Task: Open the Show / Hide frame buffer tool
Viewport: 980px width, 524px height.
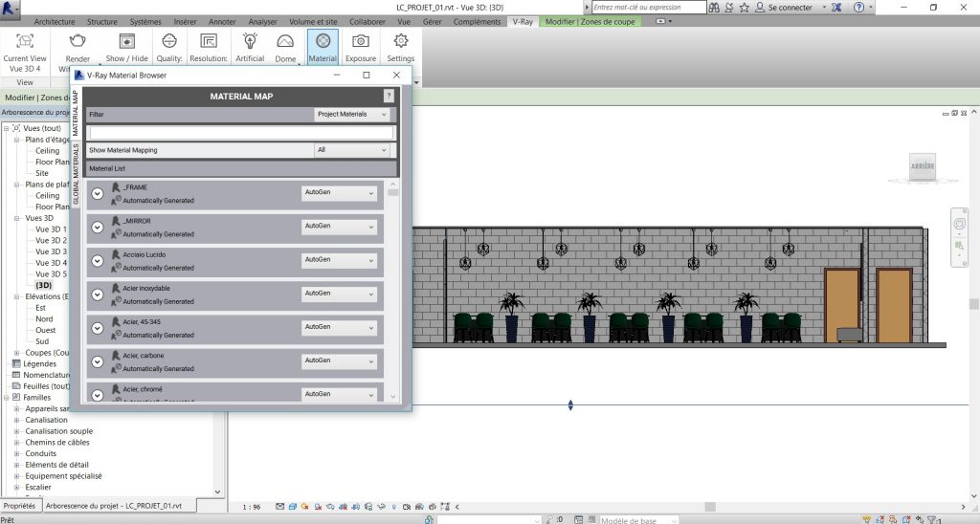Action: tap(127, 42)
